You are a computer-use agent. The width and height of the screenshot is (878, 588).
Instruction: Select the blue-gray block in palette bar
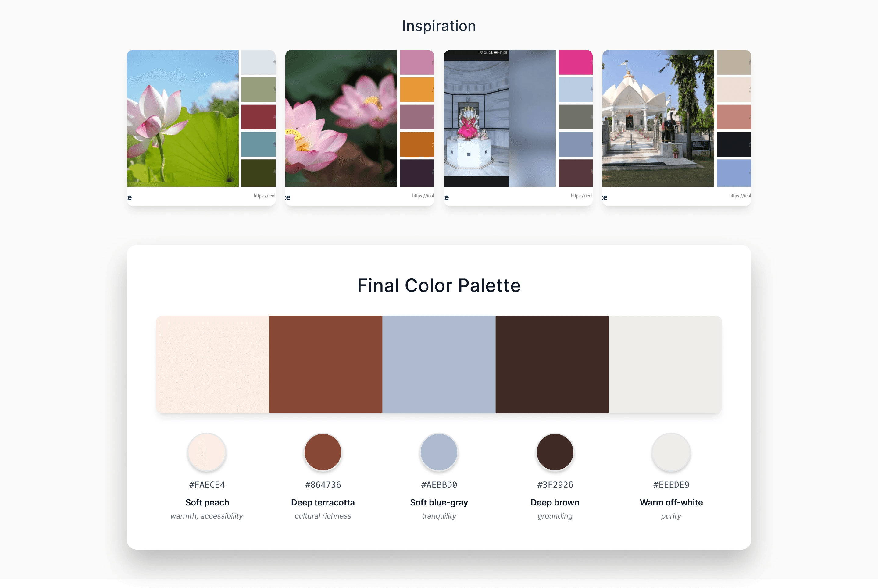439,364
